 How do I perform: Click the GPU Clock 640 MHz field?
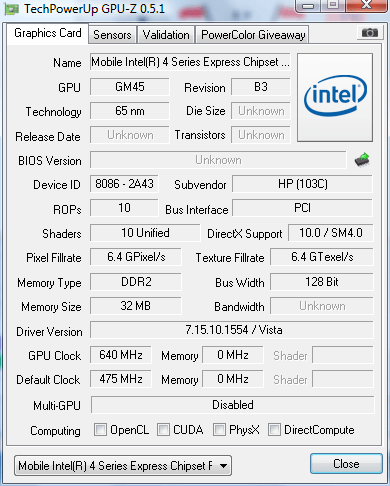click(x=121, y=355)
